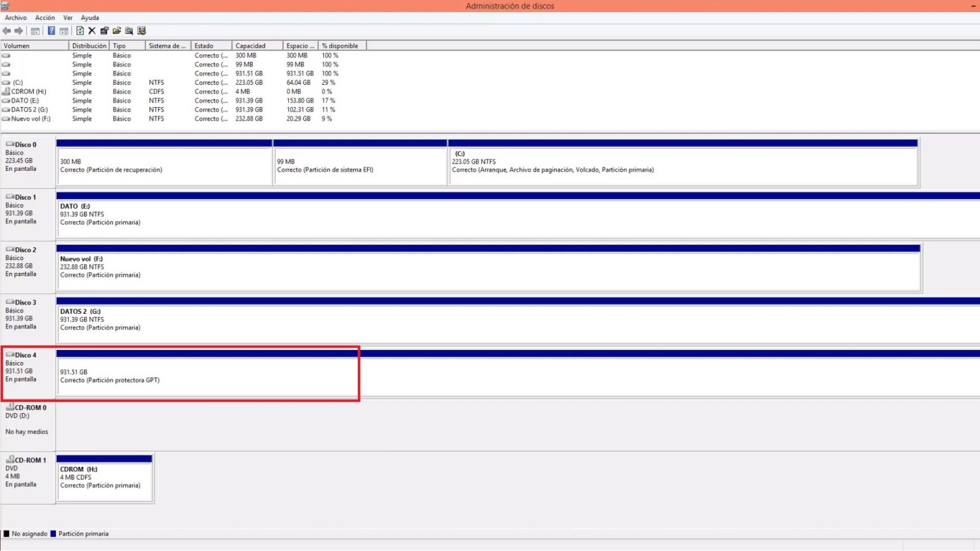The height and width of the screenshot is (551, 980).
Task: Click the Disco 1 disk label
Action: pyautogui.click(x=28, y=214)
